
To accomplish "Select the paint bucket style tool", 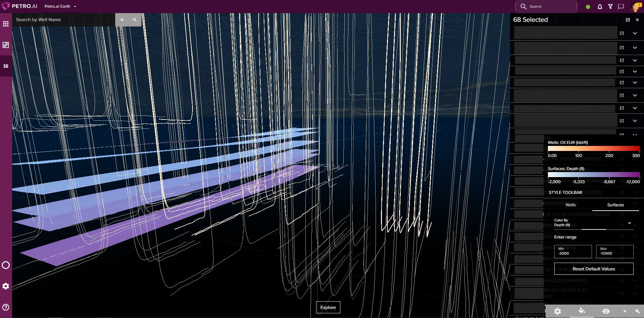I will click(x=582, y=311).
